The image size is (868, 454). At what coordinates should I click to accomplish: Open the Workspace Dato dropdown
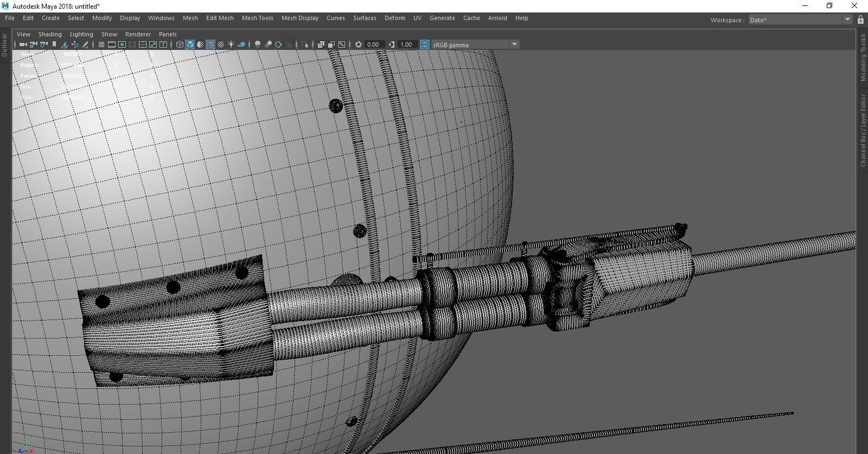pyautogui.click(x=800, y=20)
